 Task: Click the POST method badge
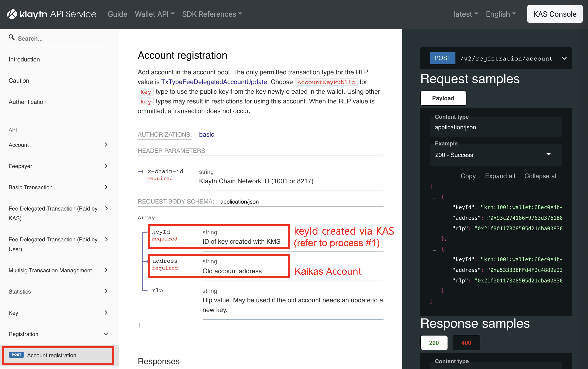point(443,58)
